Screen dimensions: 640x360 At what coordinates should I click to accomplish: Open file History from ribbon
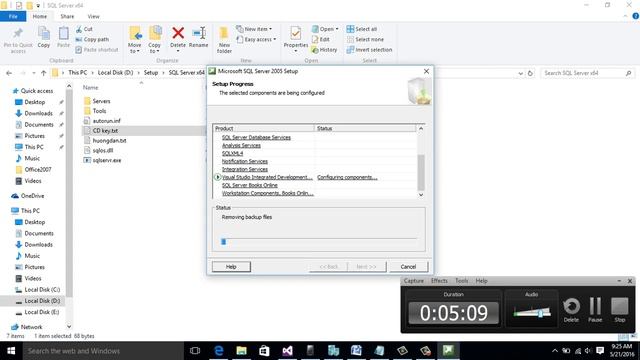tap(324, 49)
